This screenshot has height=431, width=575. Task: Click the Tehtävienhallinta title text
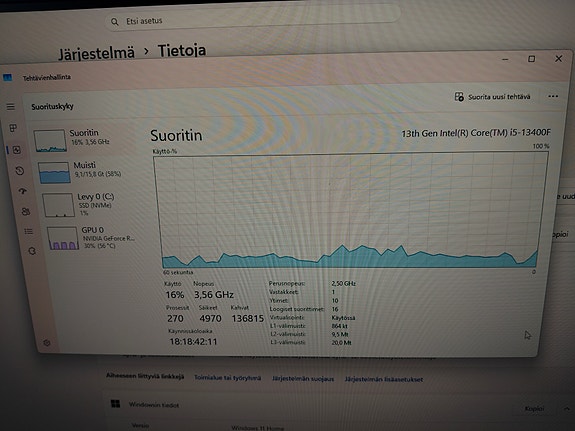pyautogui.click(x=47, y=77)
